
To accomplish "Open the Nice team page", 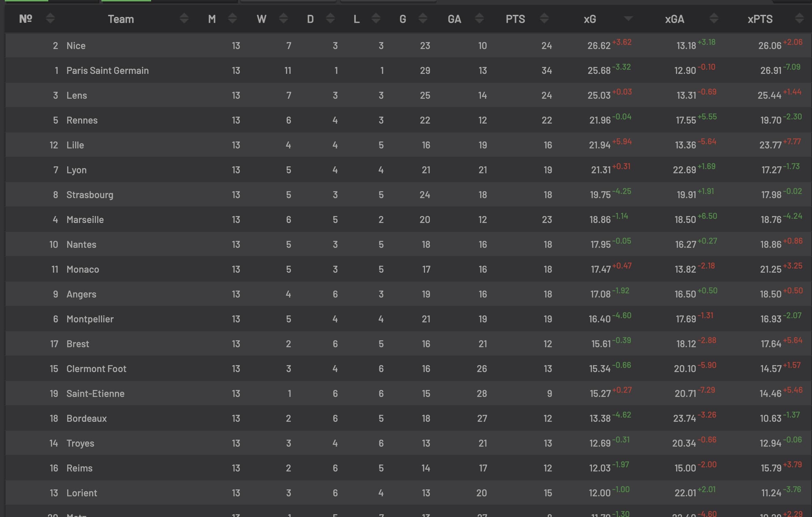I will [x=76, y=46].
